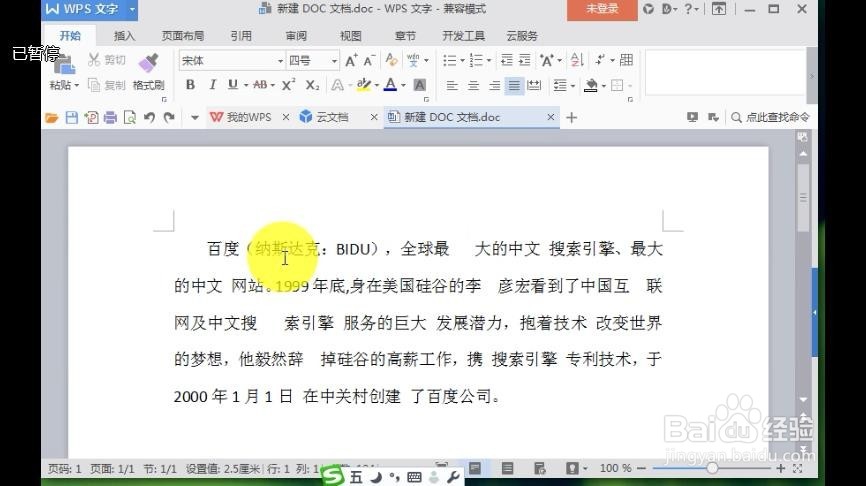Viewport: 866px width, 486px height.
Task: Switch to the 审阅 ribbon tab
Action: (296, 36)
